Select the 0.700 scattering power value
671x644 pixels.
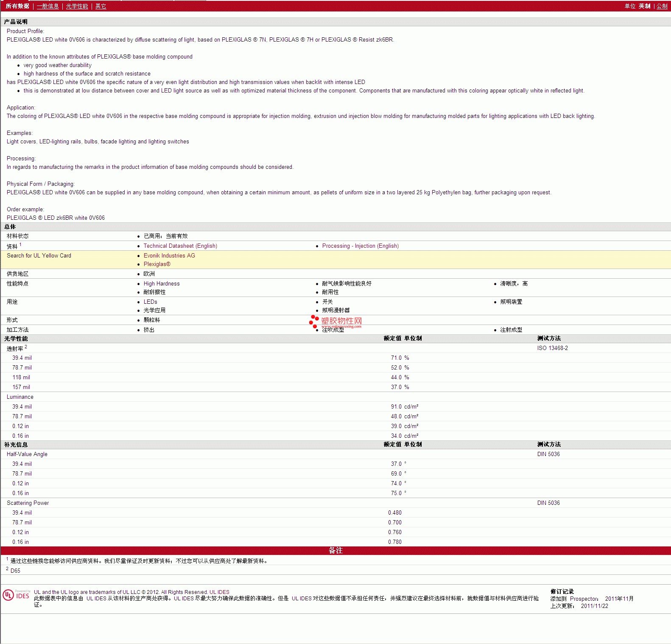(394, 522)
